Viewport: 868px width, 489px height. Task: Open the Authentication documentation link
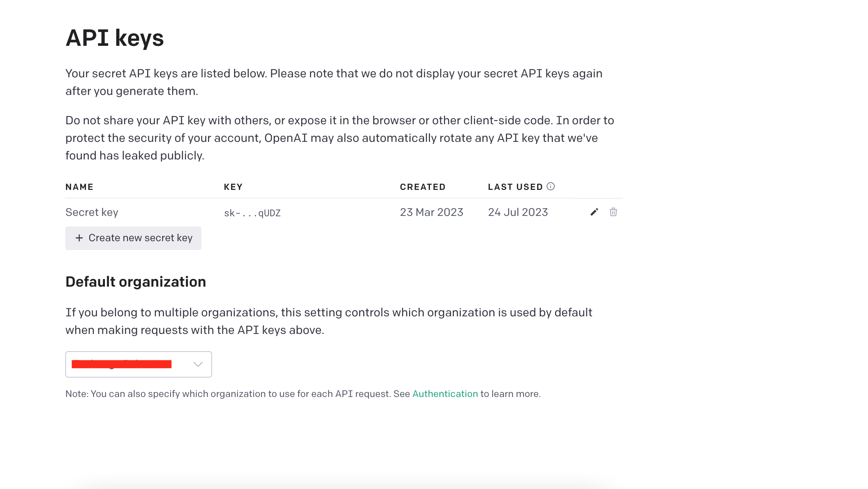pos(445,394)
